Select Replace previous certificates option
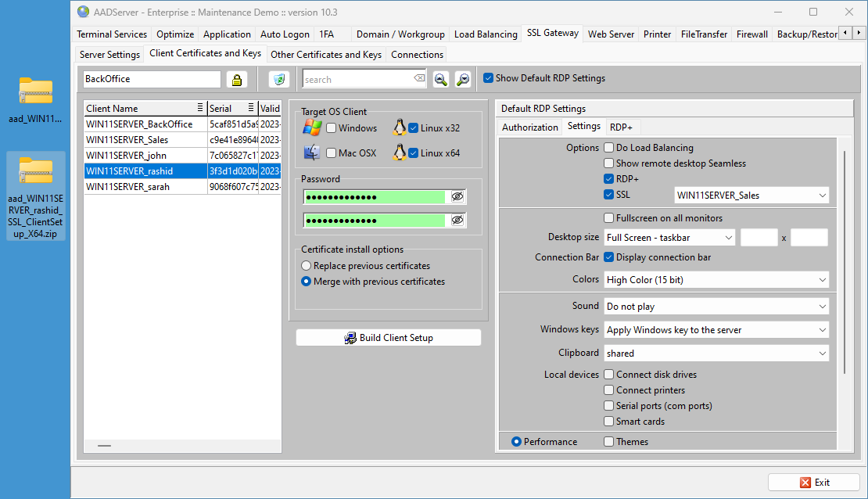 (x=307, y=266)
